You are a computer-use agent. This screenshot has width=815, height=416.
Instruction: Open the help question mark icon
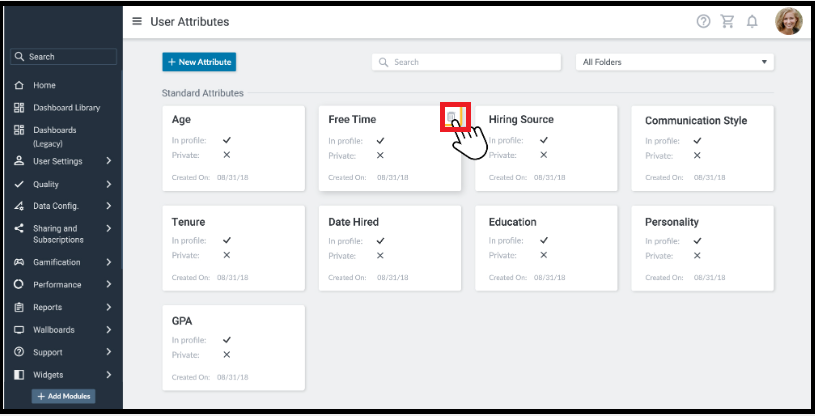pos(703,21)
